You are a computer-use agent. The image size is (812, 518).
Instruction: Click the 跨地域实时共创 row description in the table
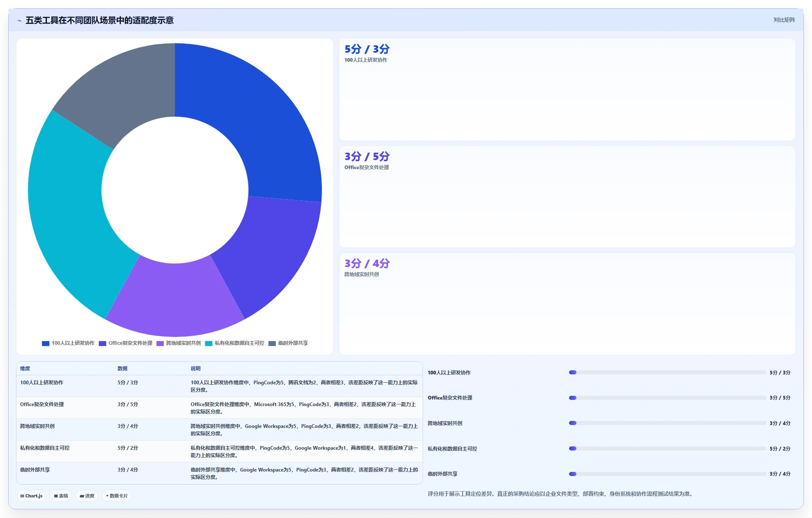coord(304,430)
